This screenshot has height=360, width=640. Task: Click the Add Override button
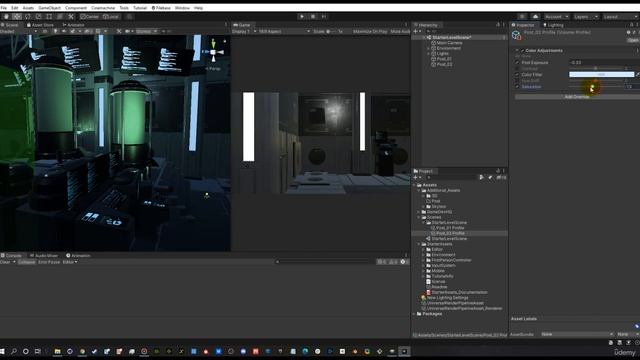[577, 97]
